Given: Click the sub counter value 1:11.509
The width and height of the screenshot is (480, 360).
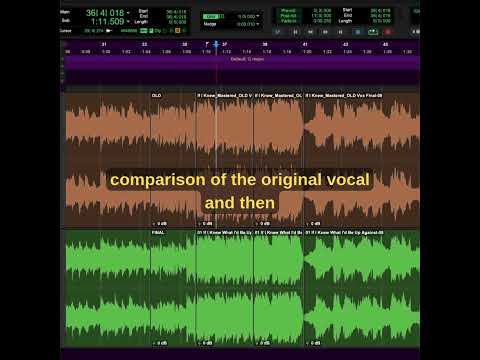Looking at the screenshot, I should pyautogui.click(x=107, y=22).
